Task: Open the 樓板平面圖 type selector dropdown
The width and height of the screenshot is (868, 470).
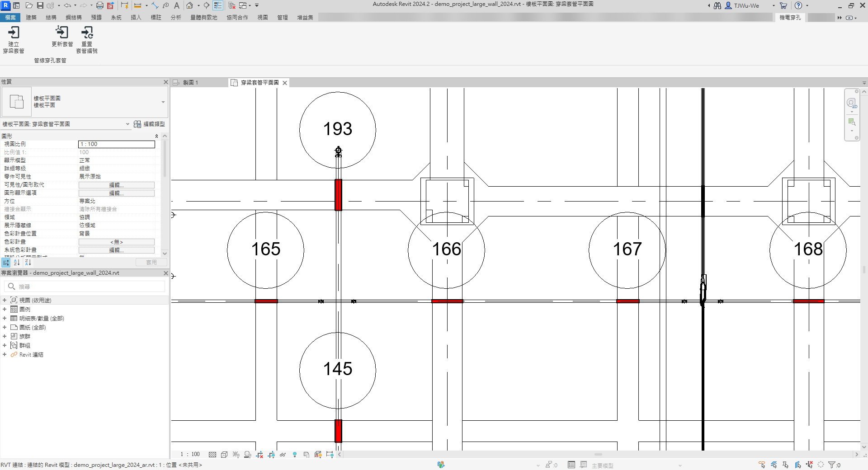Action: [163, 102]
